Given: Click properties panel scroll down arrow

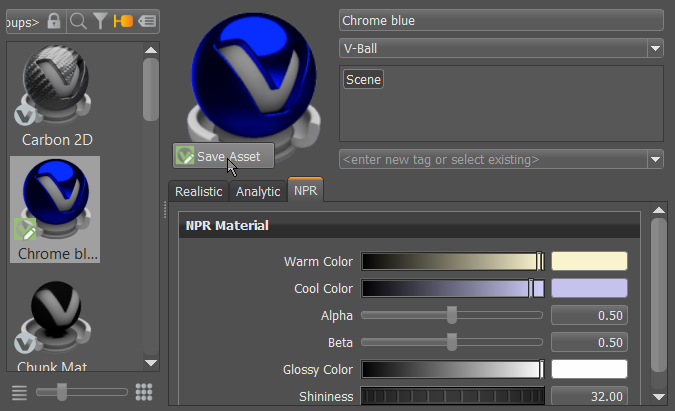Looking at the screenshot, I should tap(659, 396).
